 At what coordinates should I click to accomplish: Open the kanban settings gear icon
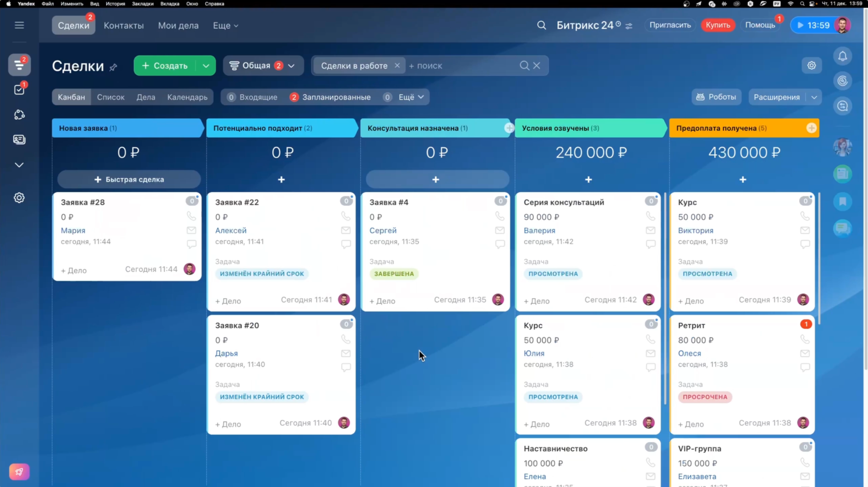pyautogui.click(x=811, y=65)
